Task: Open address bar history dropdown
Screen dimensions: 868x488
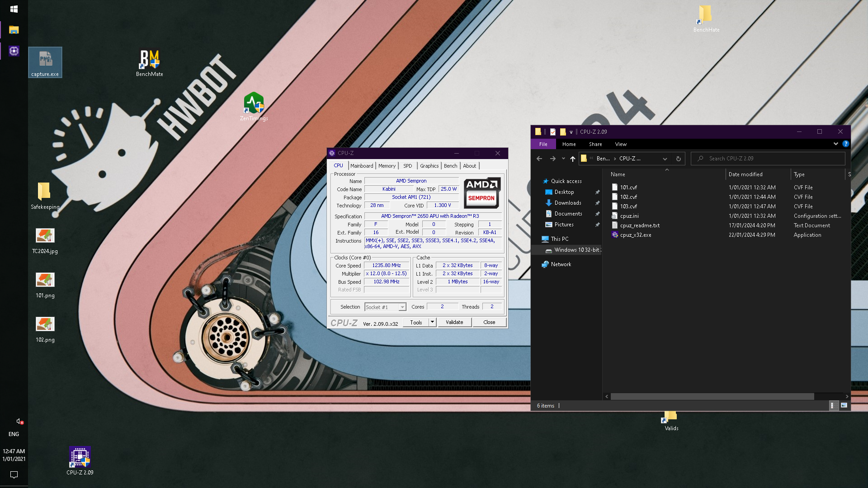Action: (x=665, y=159)
